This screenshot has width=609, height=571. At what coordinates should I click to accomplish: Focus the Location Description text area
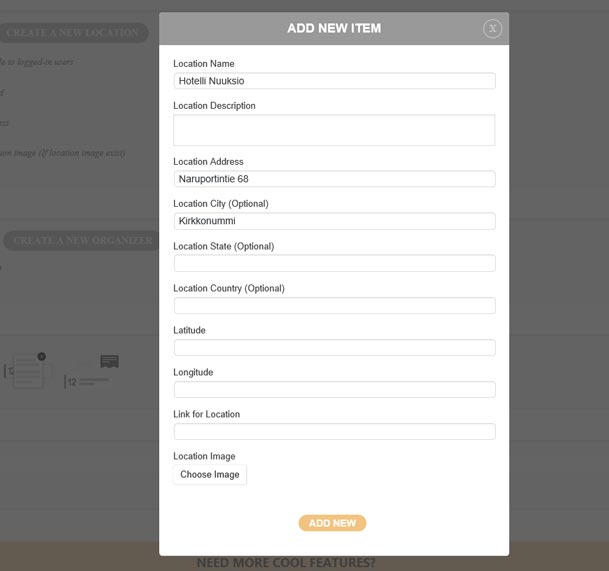[x=334, y=130]
